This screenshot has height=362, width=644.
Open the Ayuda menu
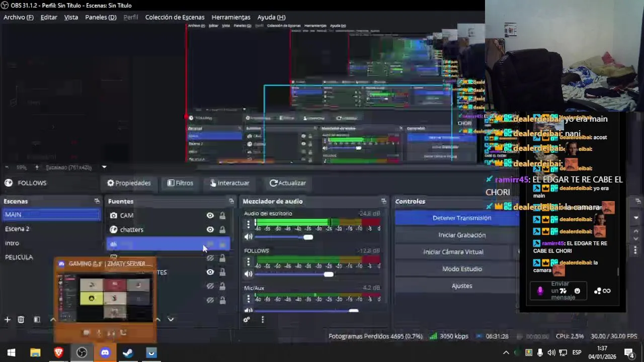coord(271,17)
